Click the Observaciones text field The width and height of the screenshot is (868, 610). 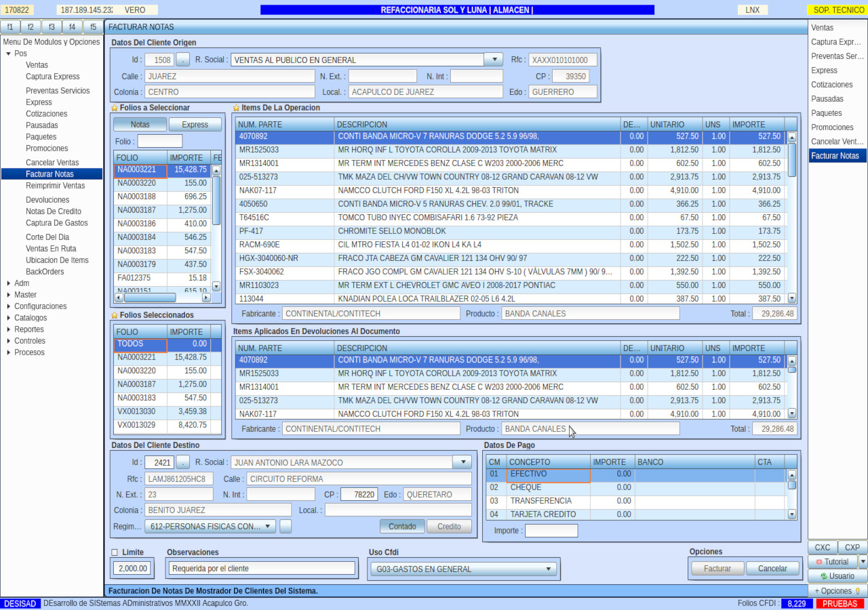point(262,569)
